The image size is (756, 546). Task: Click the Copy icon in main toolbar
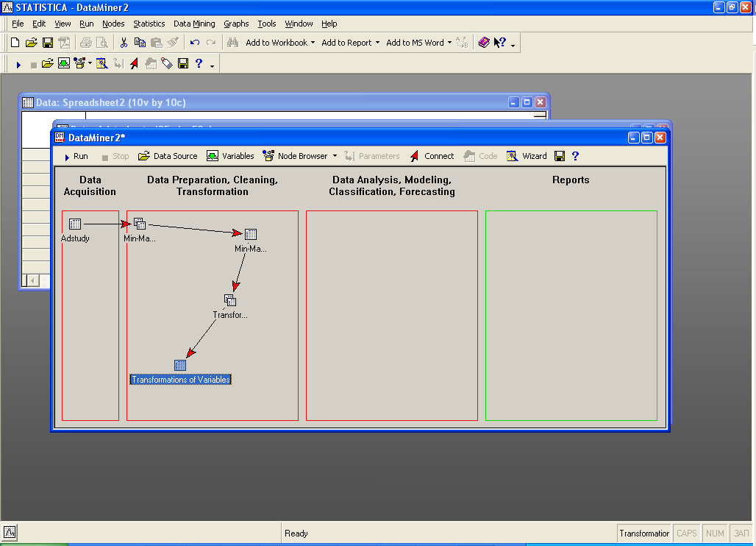pyautogui.click(x=140, y=43)
